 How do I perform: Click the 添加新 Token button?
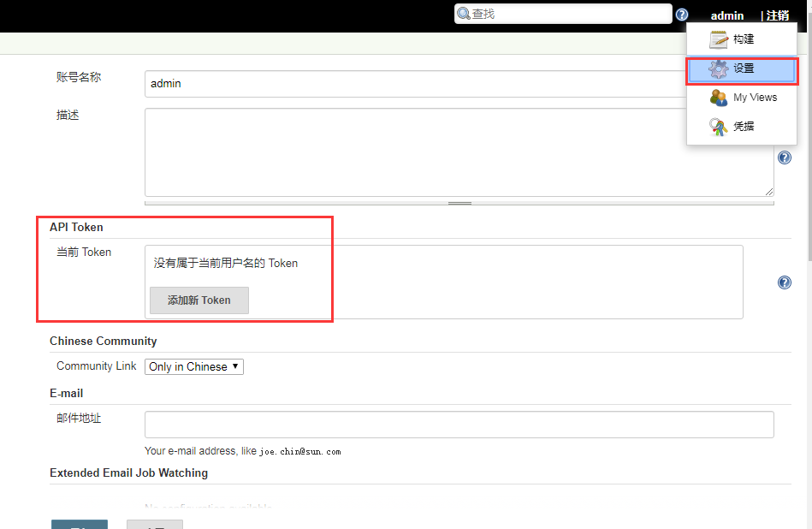pyautogui.click(x=199, y=300)
